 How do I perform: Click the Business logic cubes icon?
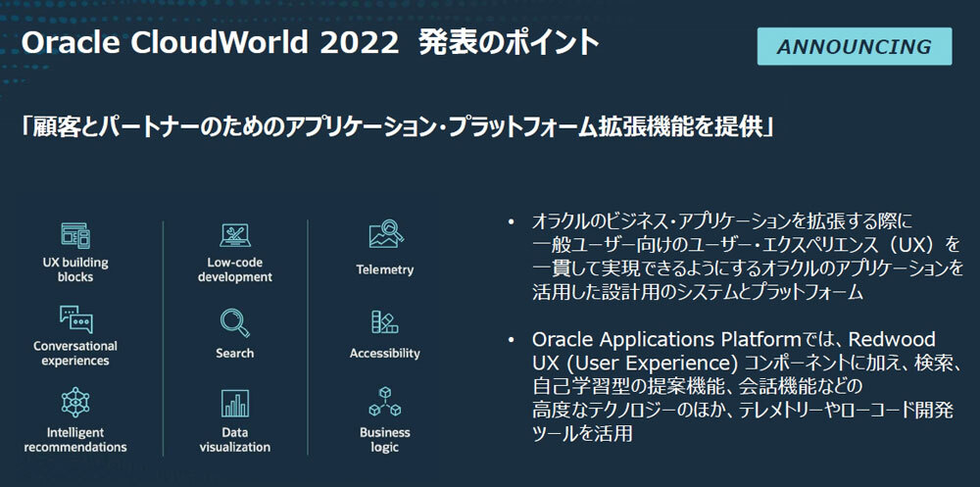(385, 403)
